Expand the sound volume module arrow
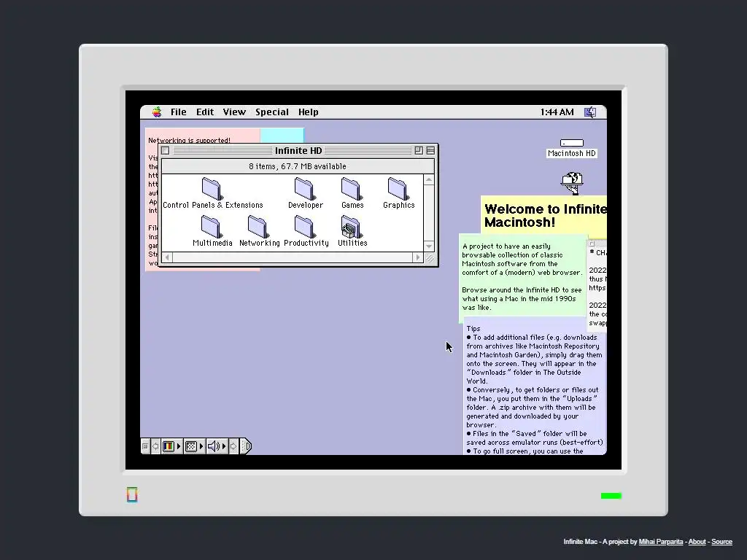This screenshot has height=560, width=747. point(225,446)
